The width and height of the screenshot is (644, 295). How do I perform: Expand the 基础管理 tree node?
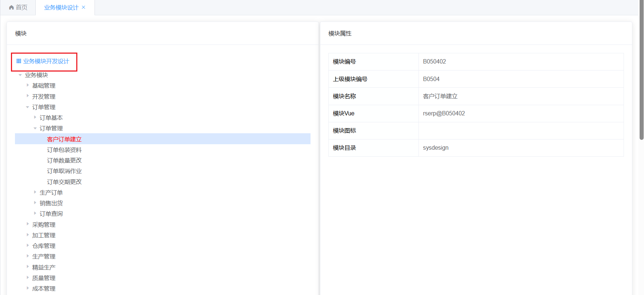click(x=28, y=85)
